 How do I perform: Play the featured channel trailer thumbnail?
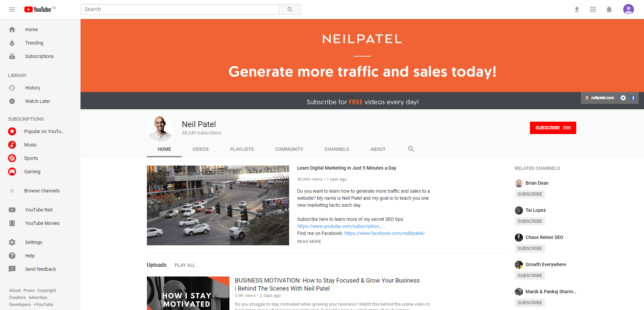coord(218,205)
